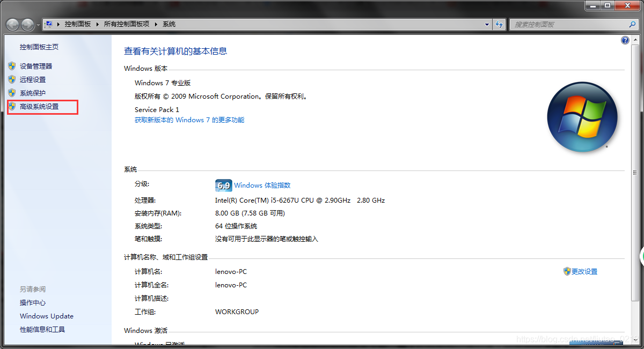This screenshot has height=349, width=644.
Task: Click 获取新版本的 Windows 7 的更多功能 link
Action: point(189,120)
